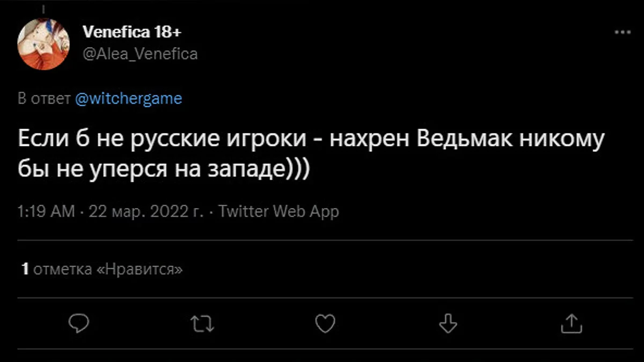Click the reply speech bubble icon
Screen dimensions: 644x362
pyautogui.click(x=79, y=323)
